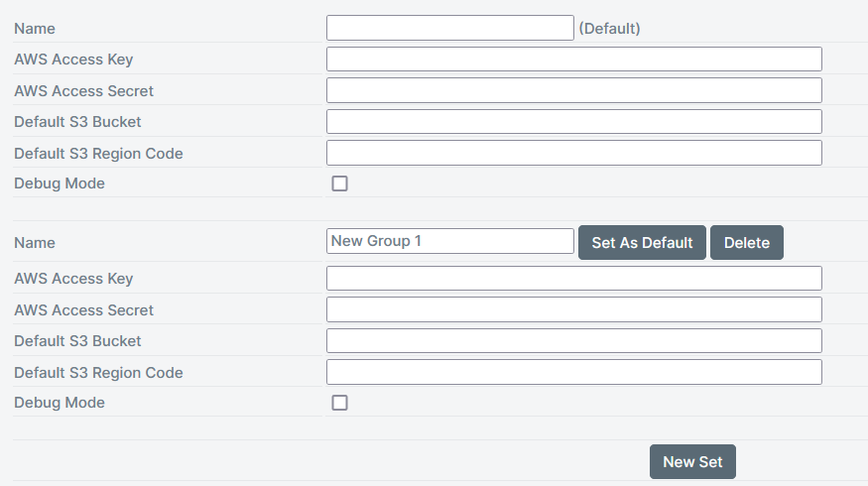868x486 pixels.
Task: Click New Group 1's Default S3 Region Code field
Action: point(573,372)
